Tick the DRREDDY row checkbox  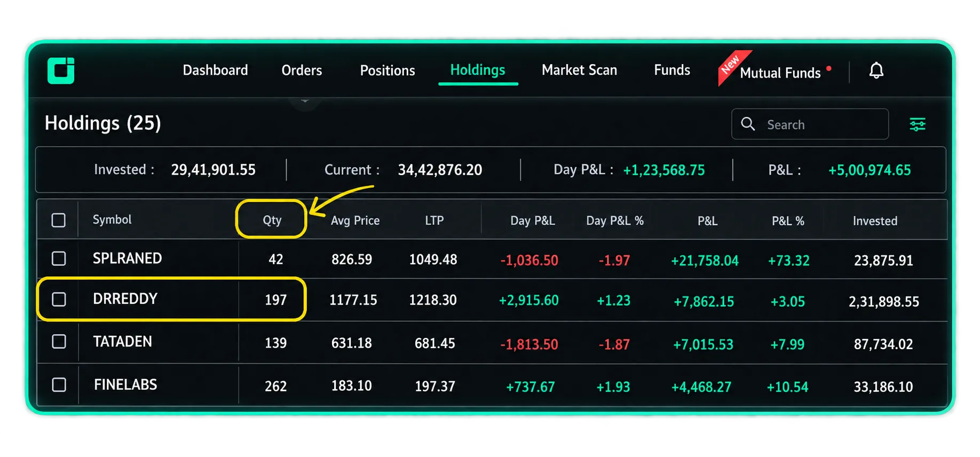click(x=59, y=300)
